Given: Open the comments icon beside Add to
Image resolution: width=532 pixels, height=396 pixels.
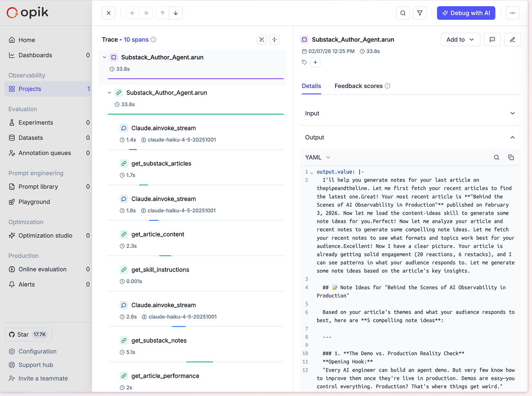Looking at the screenshot, I should click(x=492, y=39).
